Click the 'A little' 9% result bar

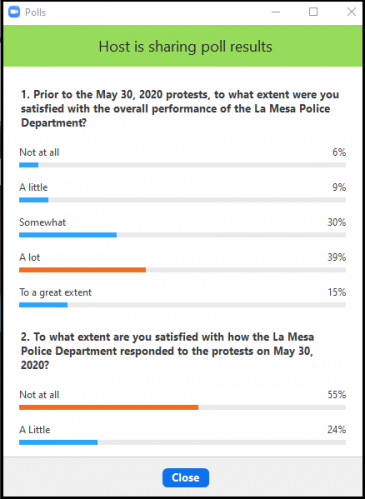click(182, 200)
